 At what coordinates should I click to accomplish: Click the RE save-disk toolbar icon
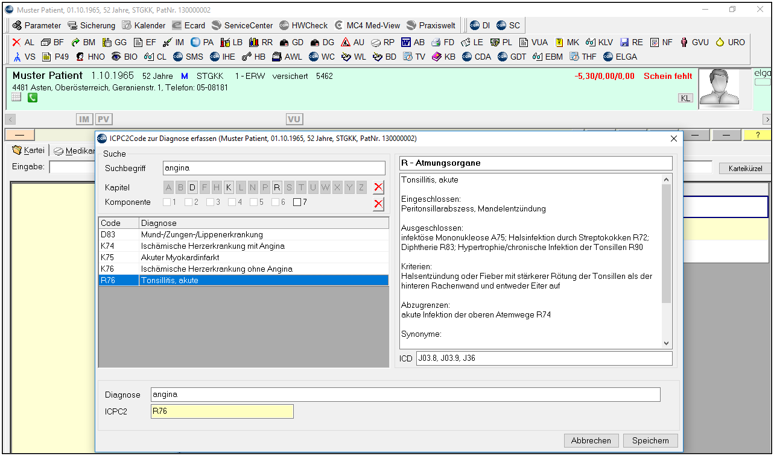pyautogui.click(x=632, y=42)
